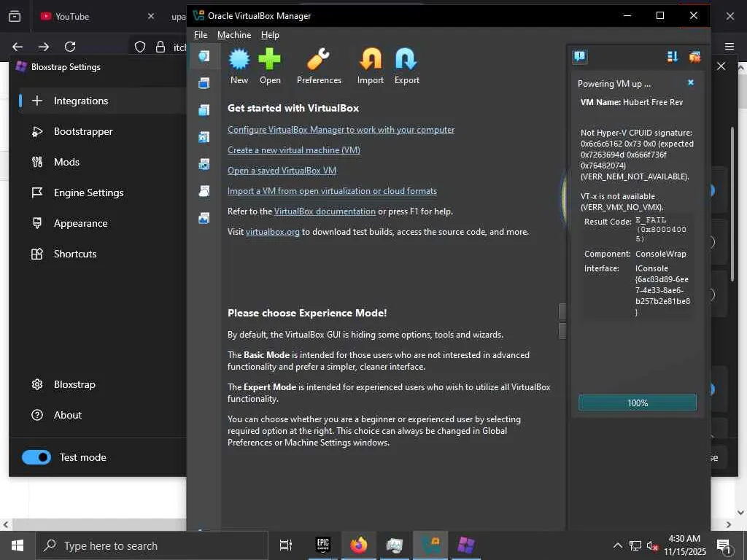Click the padlock icon in browser address bar
The height and width of the screenshot is (560, 747).
click(160, 47)
